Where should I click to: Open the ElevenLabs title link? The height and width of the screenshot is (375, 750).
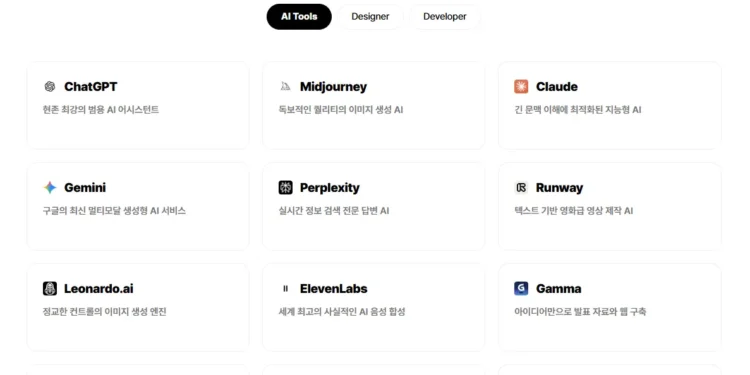point(334,289)
